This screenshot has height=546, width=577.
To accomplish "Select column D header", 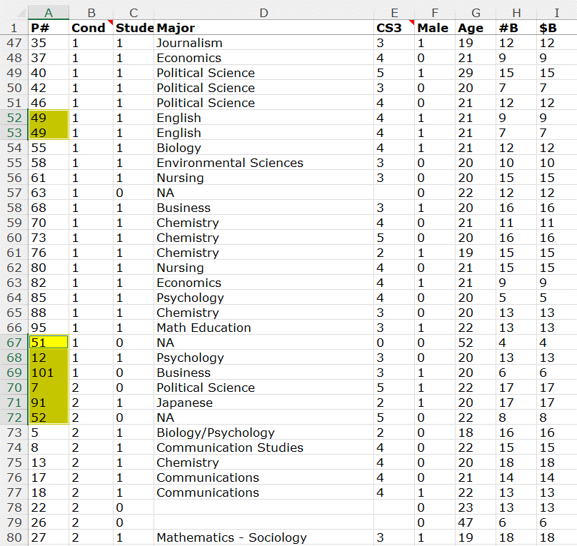I will click(263, 13).
